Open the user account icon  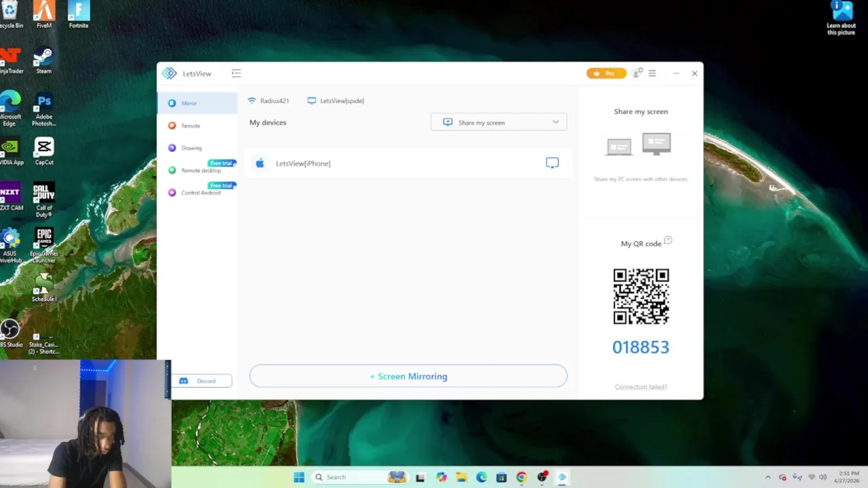point(636,73)
